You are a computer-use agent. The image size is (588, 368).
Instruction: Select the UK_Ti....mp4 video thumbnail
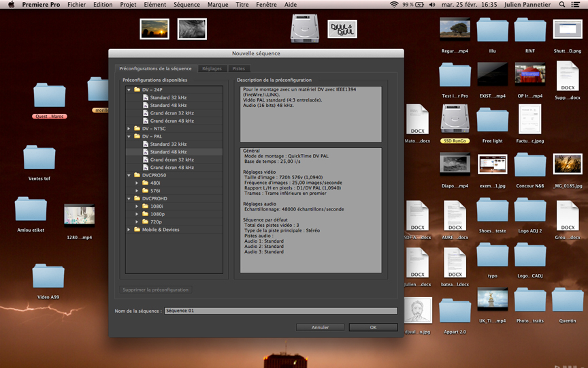tap(492, 299)
